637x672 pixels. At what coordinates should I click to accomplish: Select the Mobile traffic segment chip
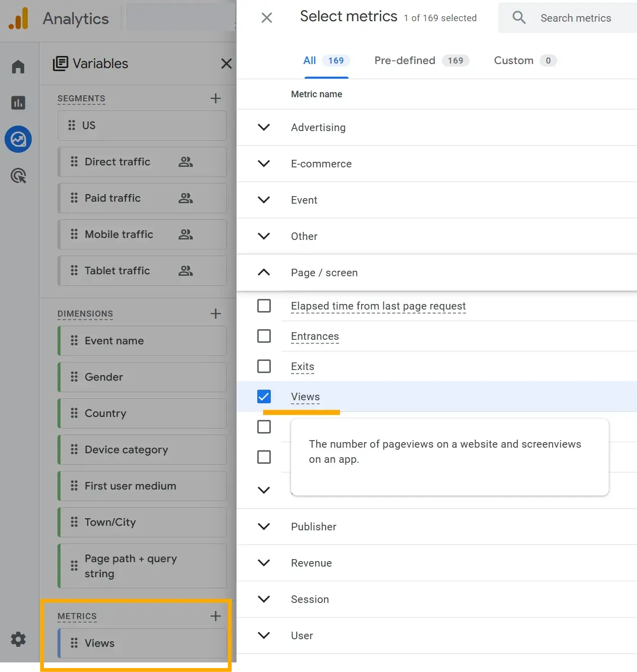tap(119, 234)
